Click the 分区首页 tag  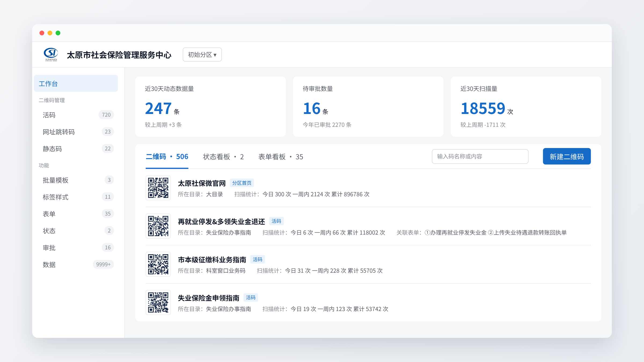(x=242, y=183)
